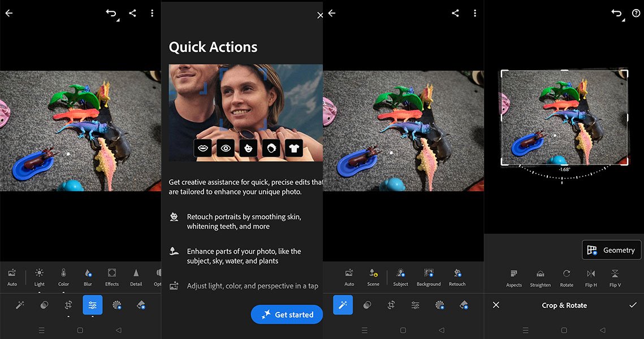The height and width of the screenshot is (339, 644).
Task: Tap the dinosaur photo on the Light/Color edit screen
Action: [x=80, y=131]
